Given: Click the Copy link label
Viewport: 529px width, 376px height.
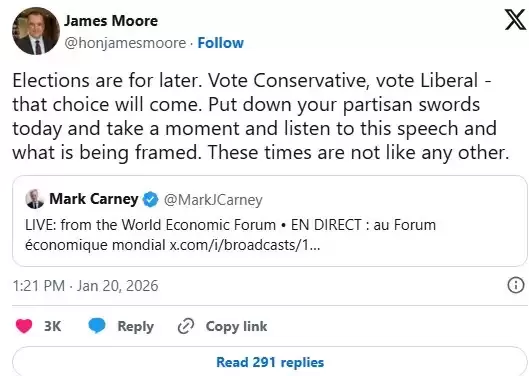Looking at the screenshot, I should [x=236, y=326].
